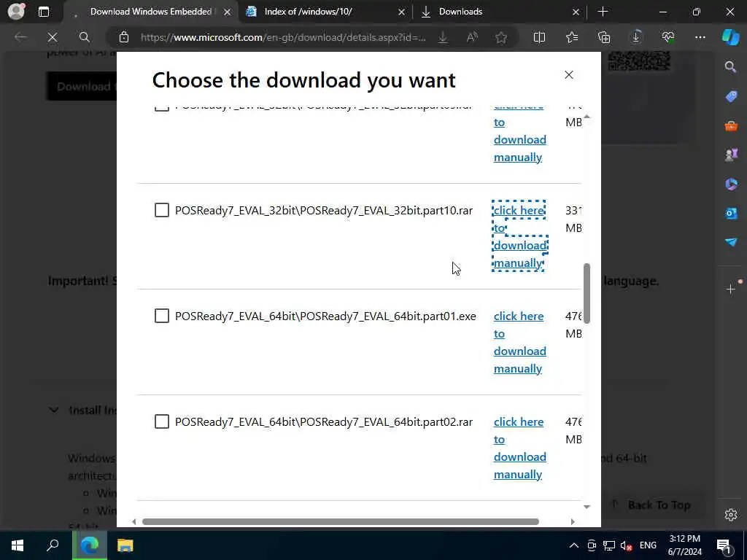Click the network tray icon

pos(609,545)
